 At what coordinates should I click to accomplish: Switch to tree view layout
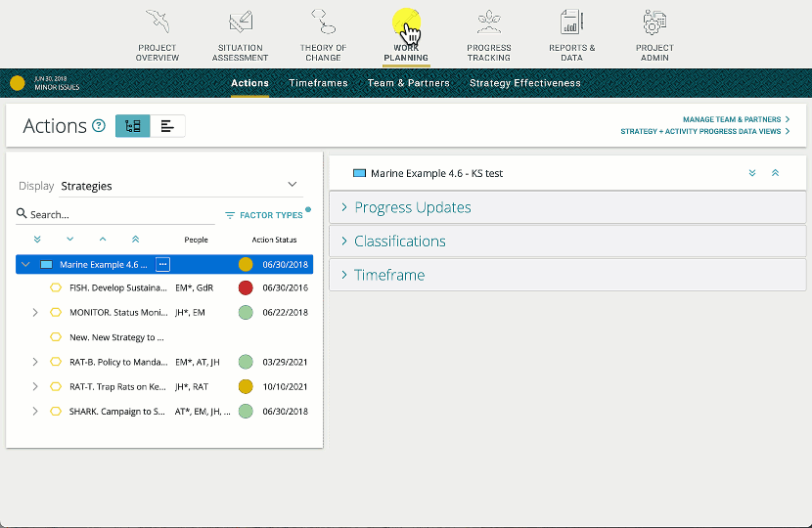coord(133,126)
